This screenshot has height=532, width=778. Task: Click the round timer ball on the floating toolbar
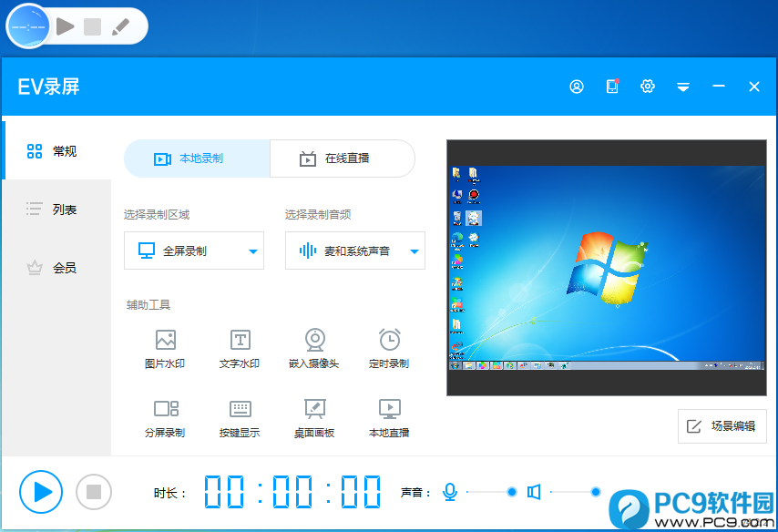click(x=28, y=26)
